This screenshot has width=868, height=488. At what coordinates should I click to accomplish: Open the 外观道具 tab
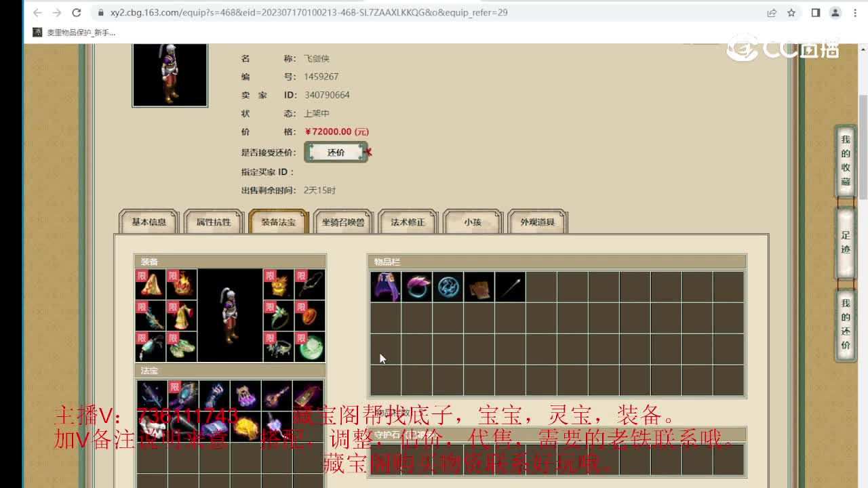tap(537, 222)
